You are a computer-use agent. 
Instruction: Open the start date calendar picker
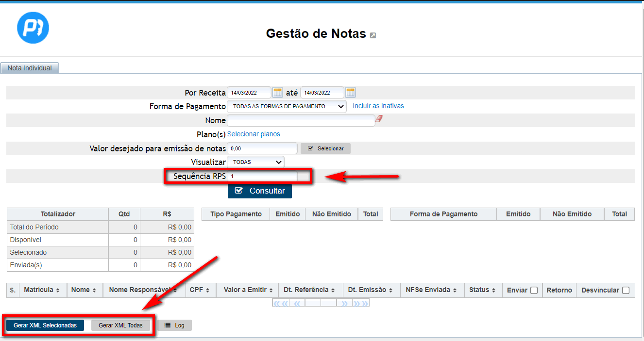277,93
